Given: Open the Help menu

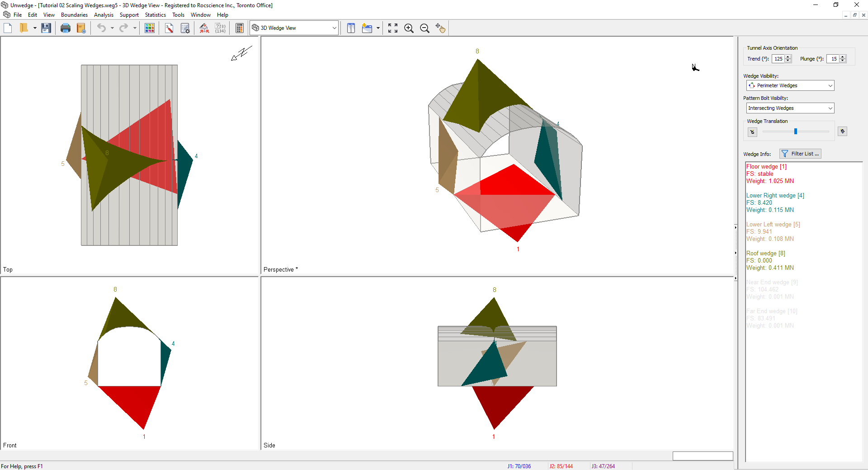Looking at the screenshot, I should point(222,15).
